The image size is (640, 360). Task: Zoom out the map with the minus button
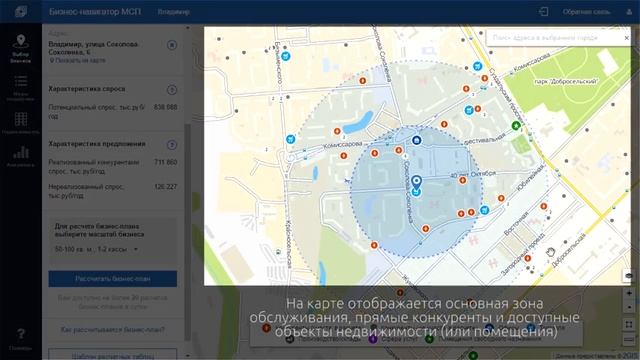point(629,307)
